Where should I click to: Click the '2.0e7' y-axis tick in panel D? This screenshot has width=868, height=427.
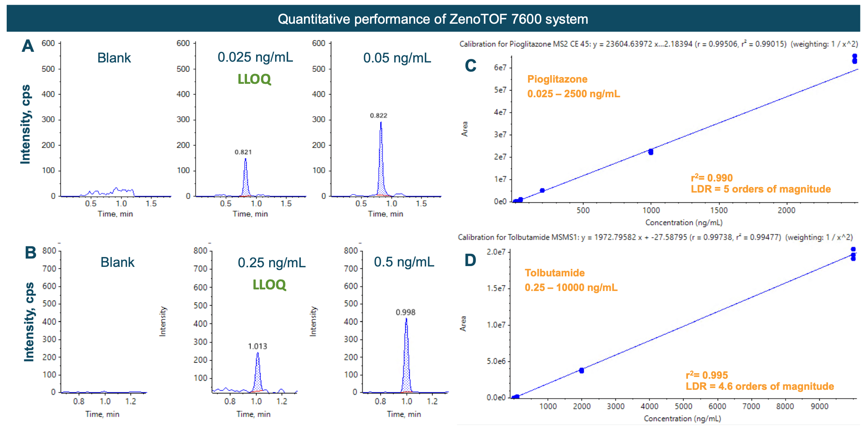(496, 252)
